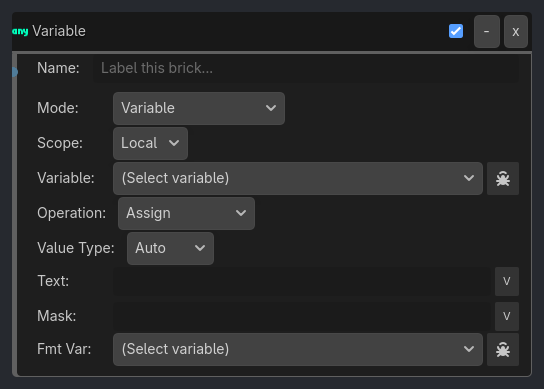The image size is (544, 389).
Task: Open the Mode dropdown showing Variable
Action: (199, 108)
